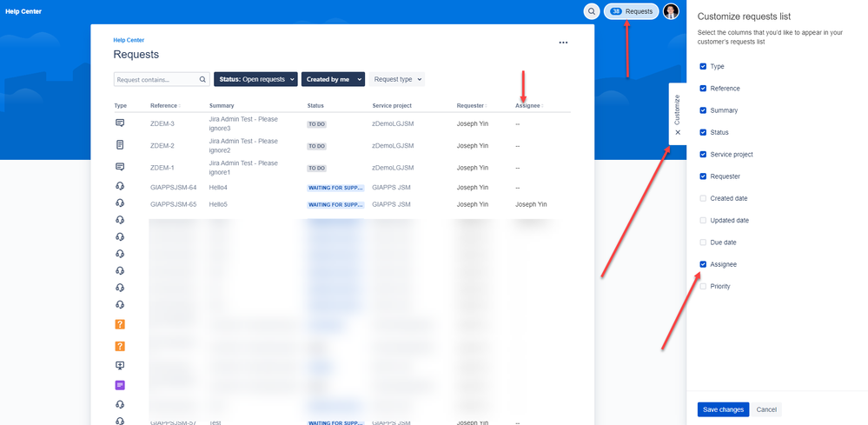Click the search icon in Request contains field
This screenshot has height=425, width=868.
[203, 80]
